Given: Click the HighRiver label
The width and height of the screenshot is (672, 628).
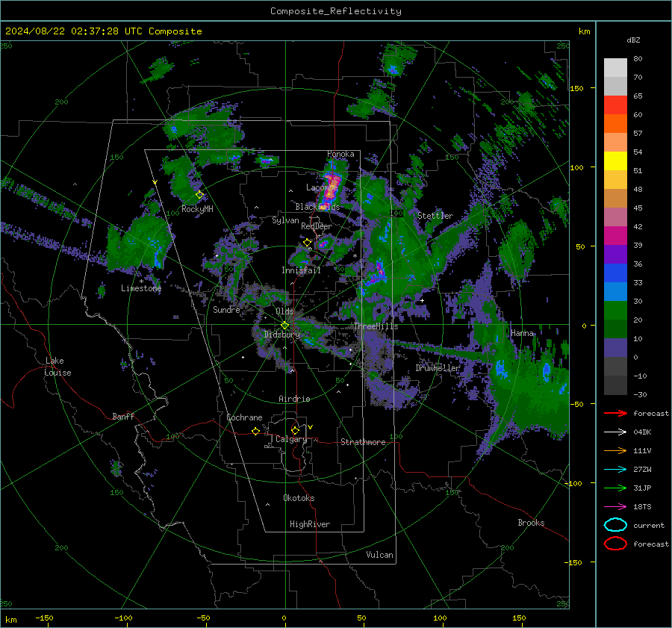Looking at the screenshot, I should coord(310,524).
